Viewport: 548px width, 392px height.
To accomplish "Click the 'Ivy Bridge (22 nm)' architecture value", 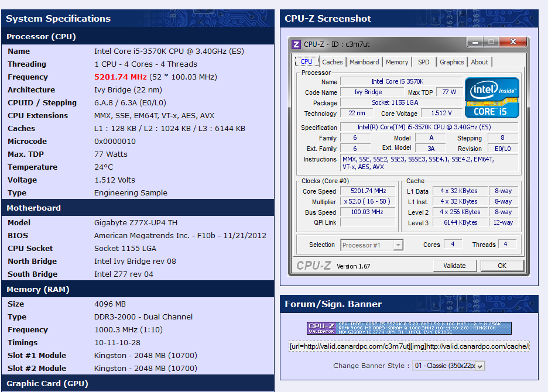I will (x=128, y=90).
